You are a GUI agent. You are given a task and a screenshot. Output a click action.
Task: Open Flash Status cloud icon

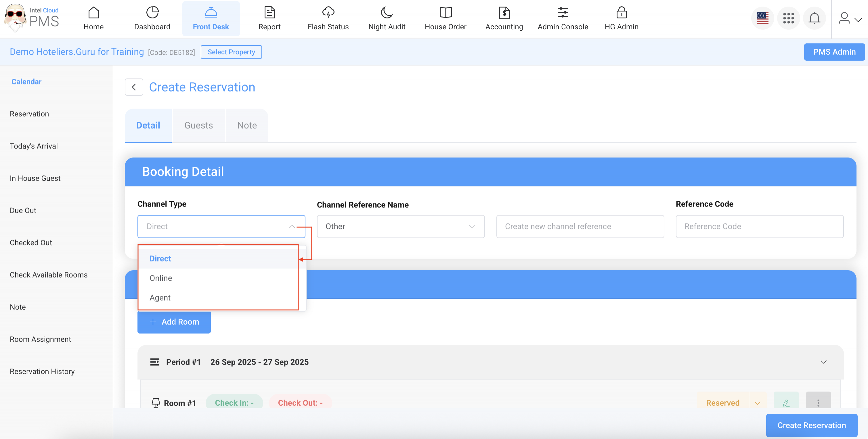point(328,13)
